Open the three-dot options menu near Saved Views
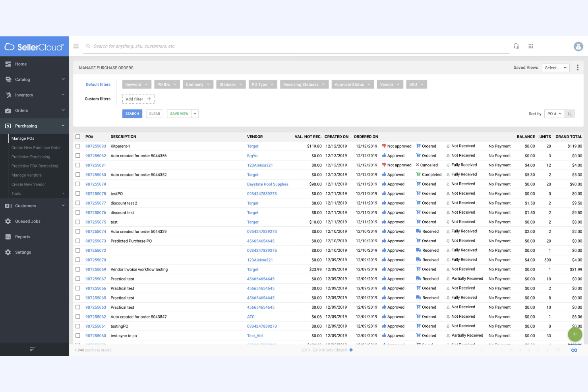Viewport: 588px width, 392px height. 578,67
